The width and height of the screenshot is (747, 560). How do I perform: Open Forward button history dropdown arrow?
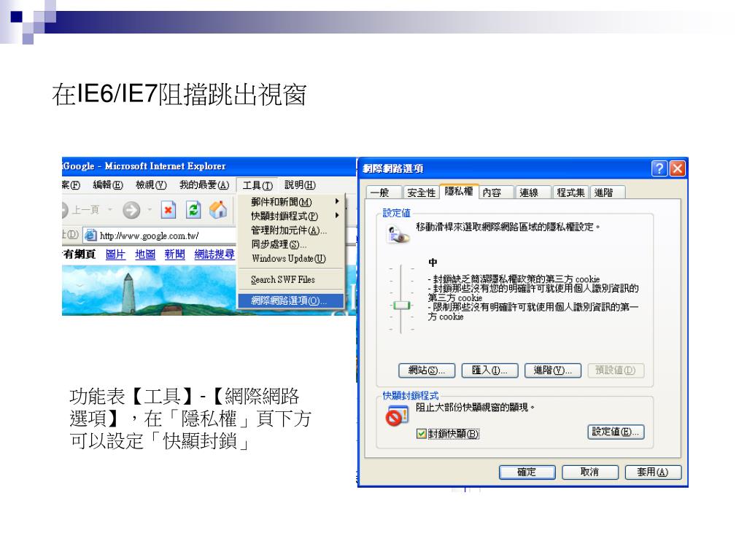(149, 209)
